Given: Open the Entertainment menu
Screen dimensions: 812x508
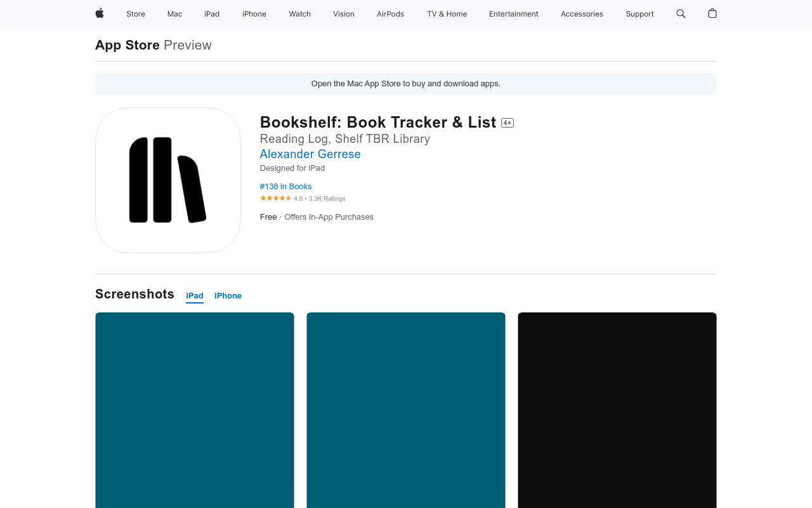Looking at the screenshot, I should point(514,14).
